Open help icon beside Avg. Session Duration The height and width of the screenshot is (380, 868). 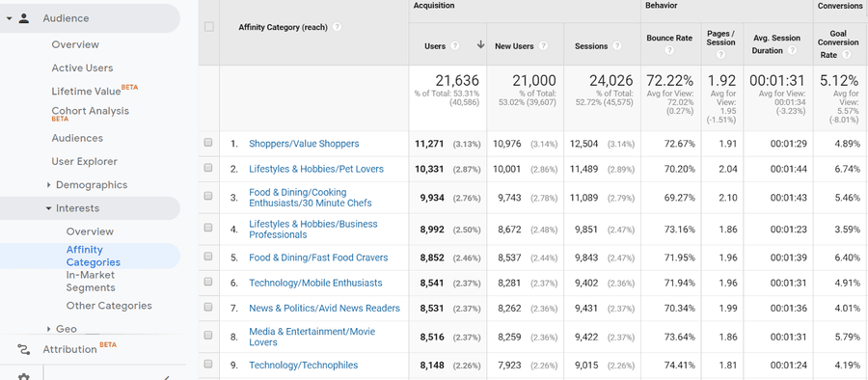click(x=792, y=50)
